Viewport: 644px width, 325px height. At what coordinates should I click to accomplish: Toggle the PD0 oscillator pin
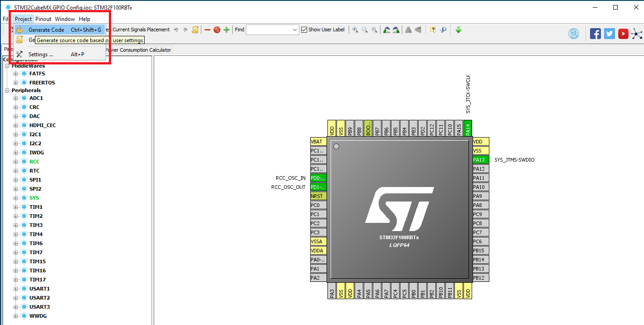pos(317,177)
